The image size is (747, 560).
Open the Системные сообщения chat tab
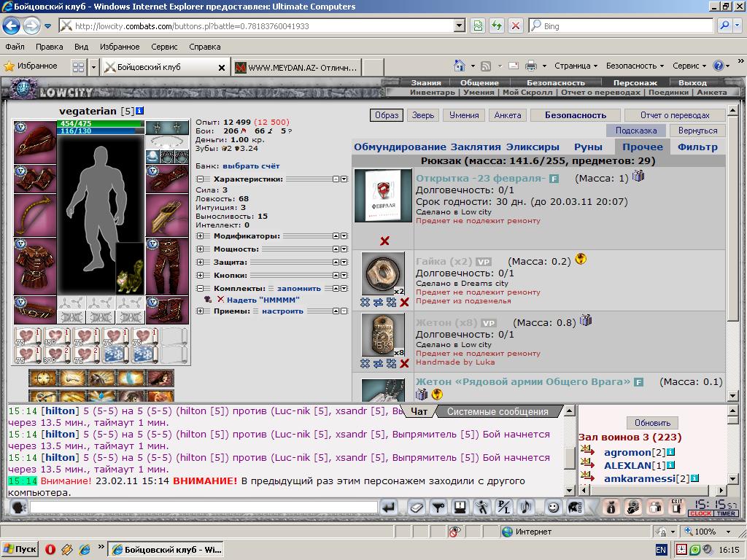[498, 411]
